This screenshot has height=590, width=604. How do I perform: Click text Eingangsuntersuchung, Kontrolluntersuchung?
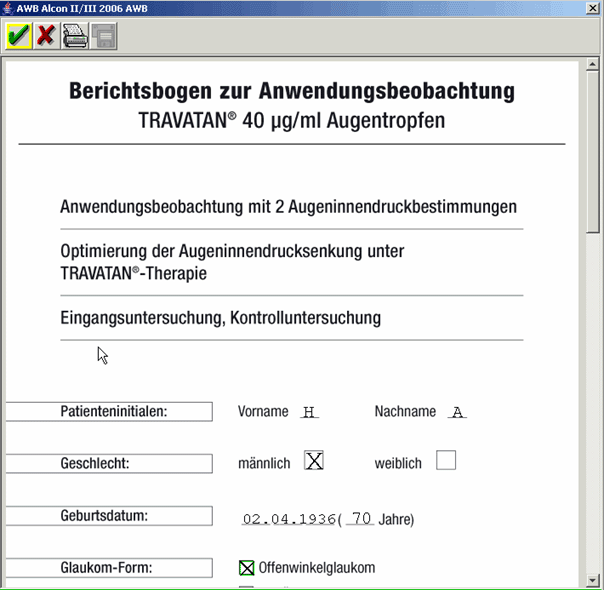(x=221, y=318)
